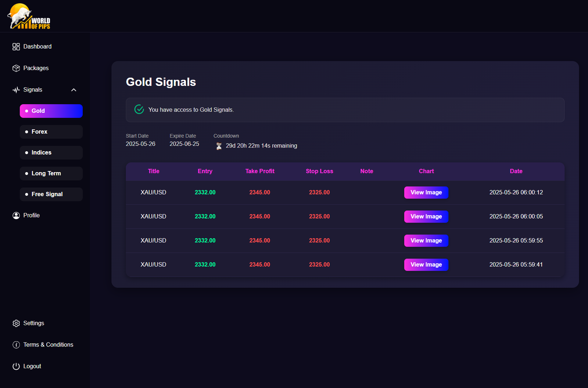Collapse the Signals submenu chevron
This screenshot has height=388, width=588.
coord(74,90)
